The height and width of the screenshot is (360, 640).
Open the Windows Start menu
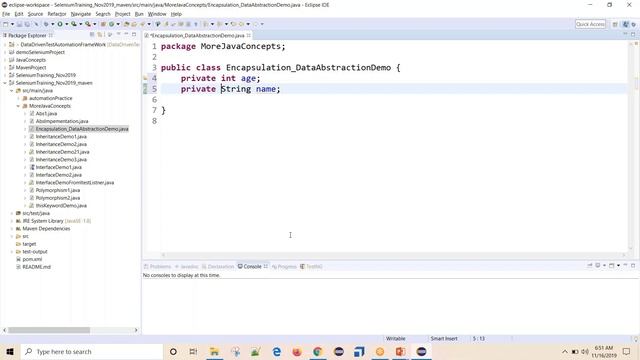click(x=10, y=351)
